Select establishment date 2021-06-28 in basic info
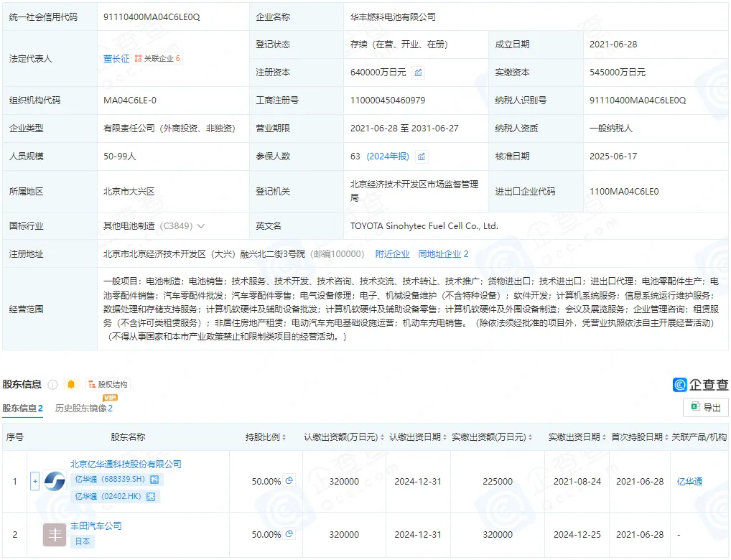The width and height of the screenshot is (731, 560). 613,45
